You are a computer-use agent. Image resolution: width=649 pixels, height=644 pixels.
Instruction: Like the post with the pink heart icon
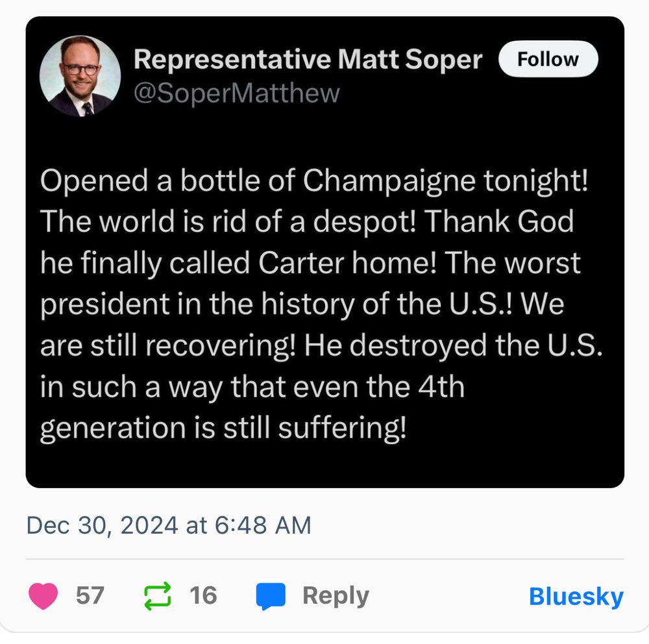[44, 596]
